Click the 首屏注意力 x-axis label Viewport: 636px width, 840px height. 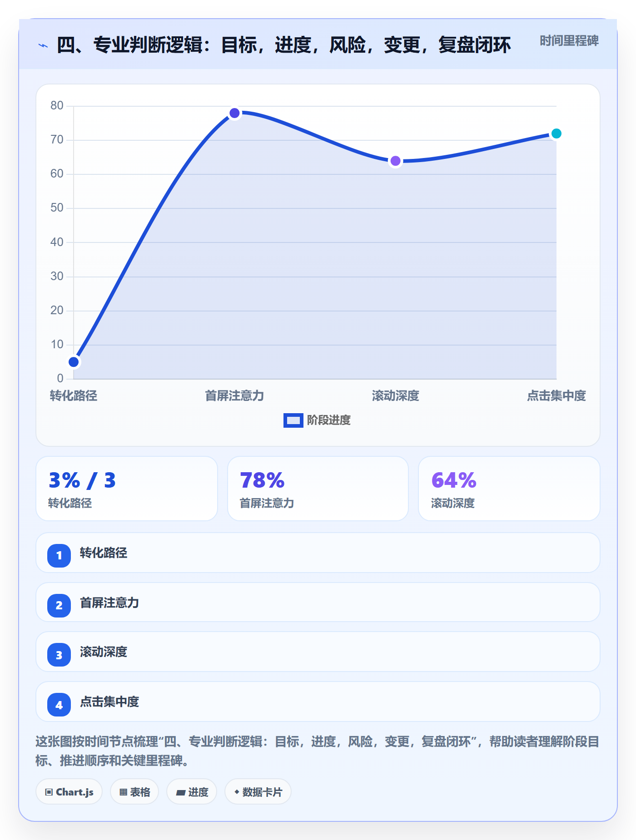coord(234,396)
